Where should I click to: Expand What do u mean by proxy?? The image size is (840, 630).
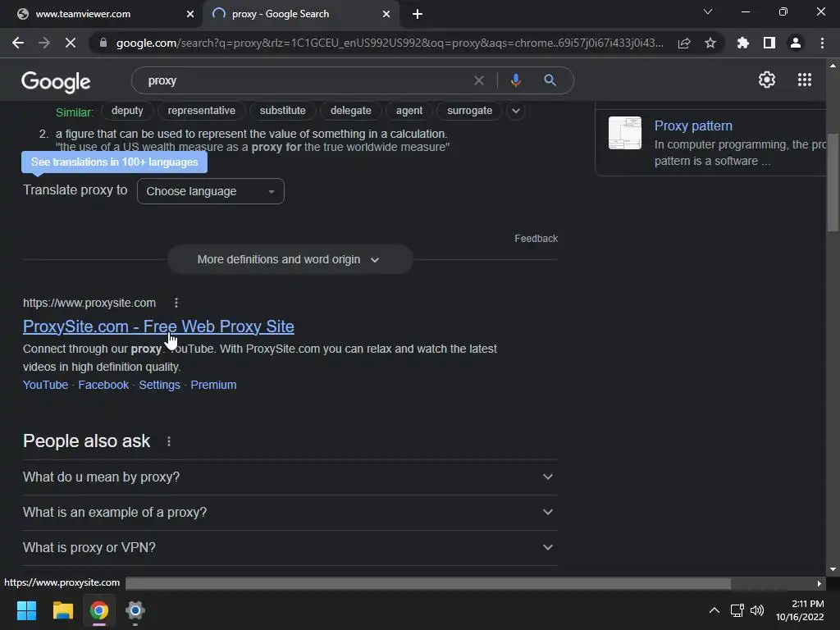[290, 477]
